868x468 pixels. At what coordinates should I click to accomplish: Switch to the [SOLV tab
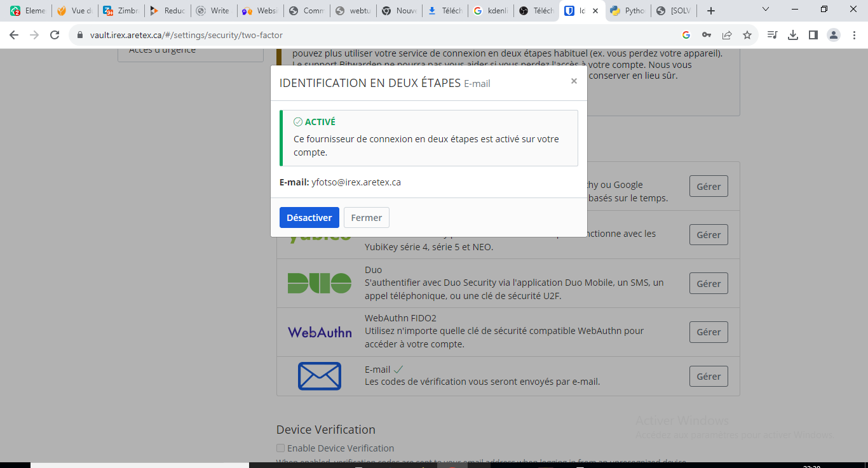click(675, 11)
